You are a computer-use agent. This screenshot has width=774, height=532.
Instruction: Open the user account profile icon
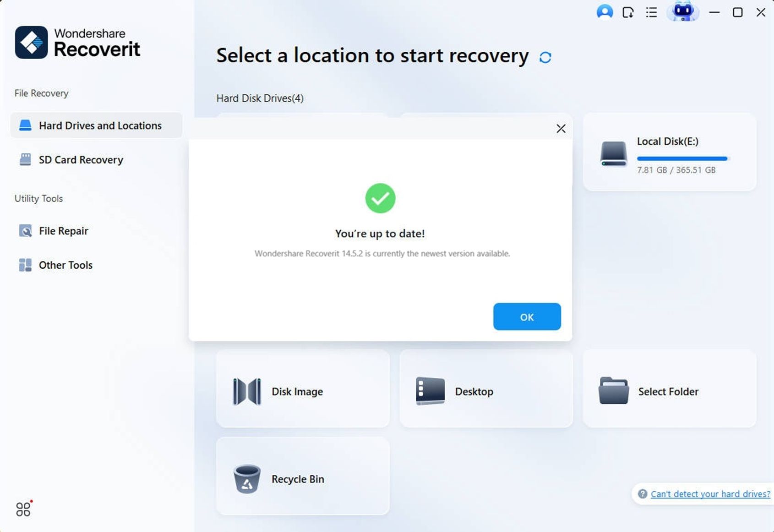(x=605, y=12)
